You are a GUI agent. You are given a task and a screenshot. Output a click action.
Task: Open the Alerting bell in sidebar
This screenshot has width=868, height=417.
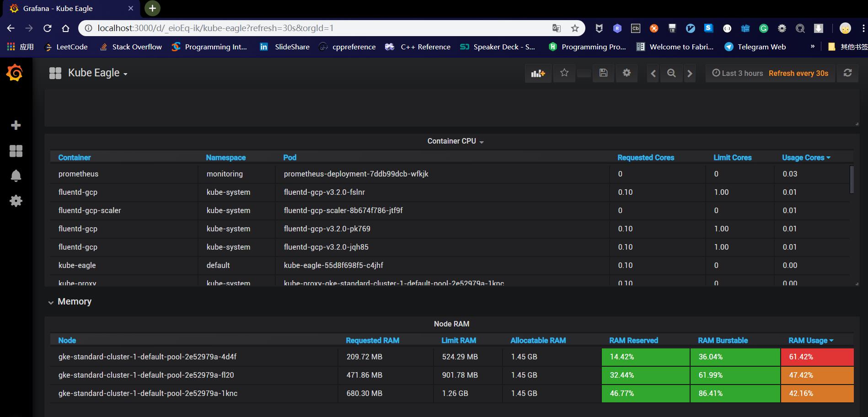(16, 176)
